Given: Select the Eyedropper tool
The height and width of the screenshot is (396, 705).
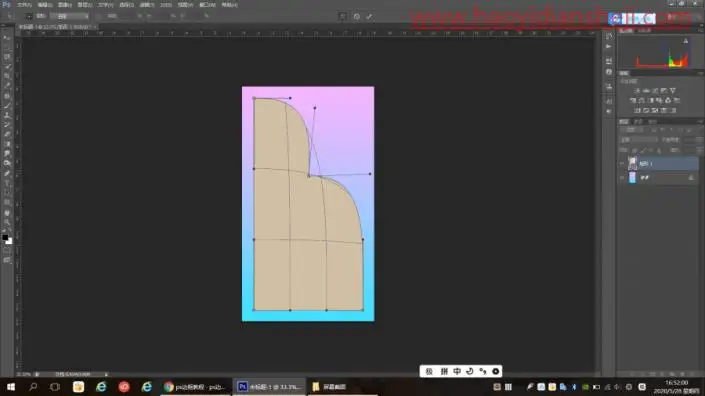Looking at the screenshot, I should tap(7, 86).
